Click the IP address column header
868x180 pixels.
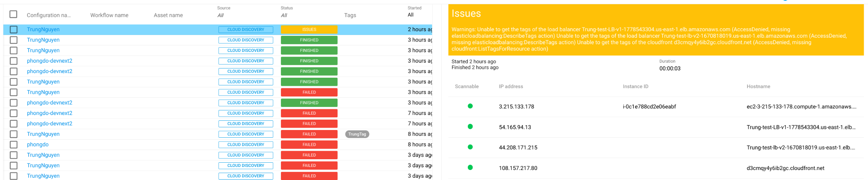click(511, 87)
